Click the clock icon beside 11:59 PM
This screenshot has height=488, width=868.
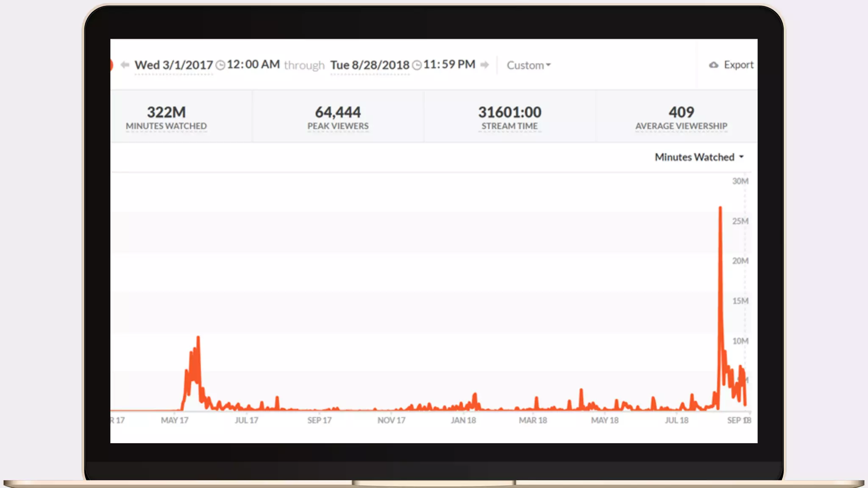coord(417,65)
